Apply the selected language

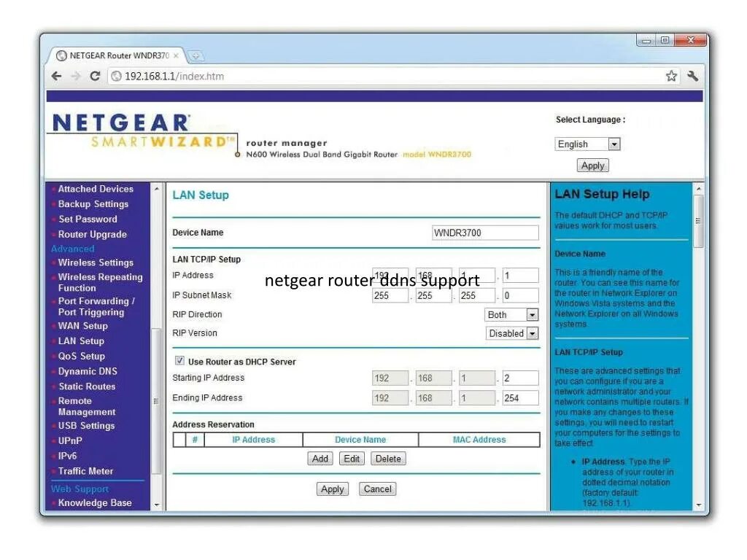pos(592,166)
